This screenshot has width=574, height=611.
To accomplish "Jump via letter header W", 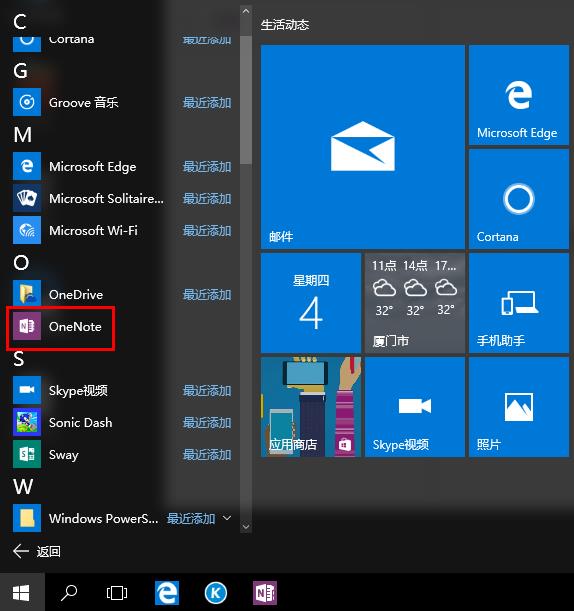I will pos(23,486).
